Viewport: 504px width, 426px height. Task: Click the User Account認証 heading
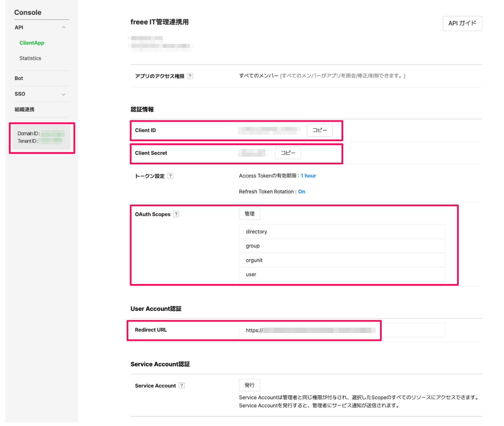pyautogui.click(x=156, y=309)
